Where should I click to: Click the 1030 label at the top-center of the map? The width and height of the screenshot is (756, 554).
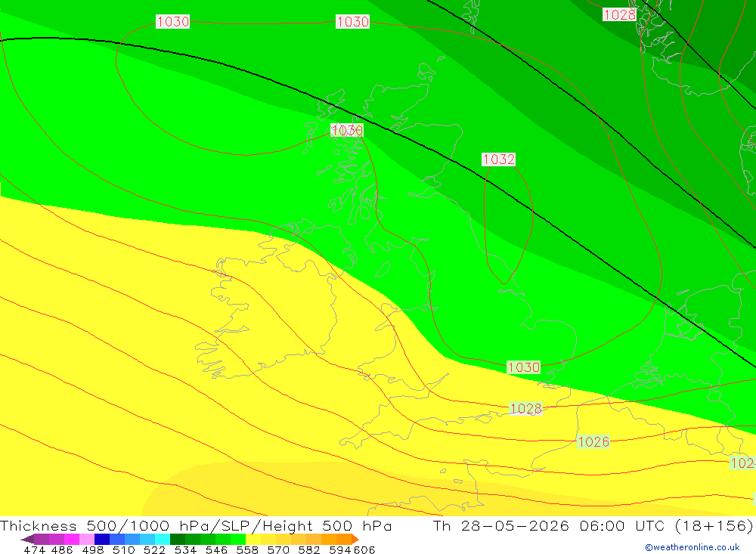coord(353,22)
